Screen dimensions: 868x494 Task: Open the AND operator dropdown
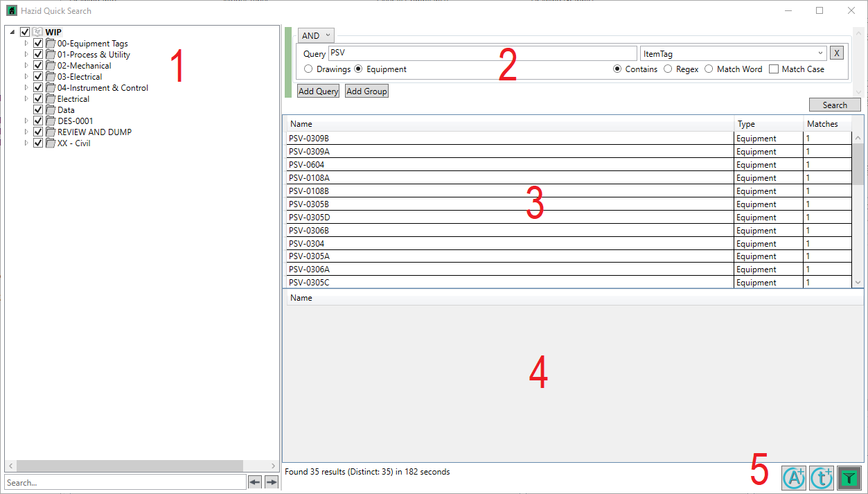[x=316, y=35]
